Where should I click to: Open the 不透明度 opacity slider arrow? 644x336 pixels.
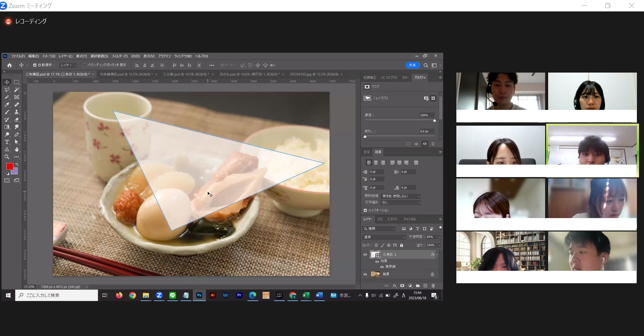pyautogui.click(x=439, y=237)
